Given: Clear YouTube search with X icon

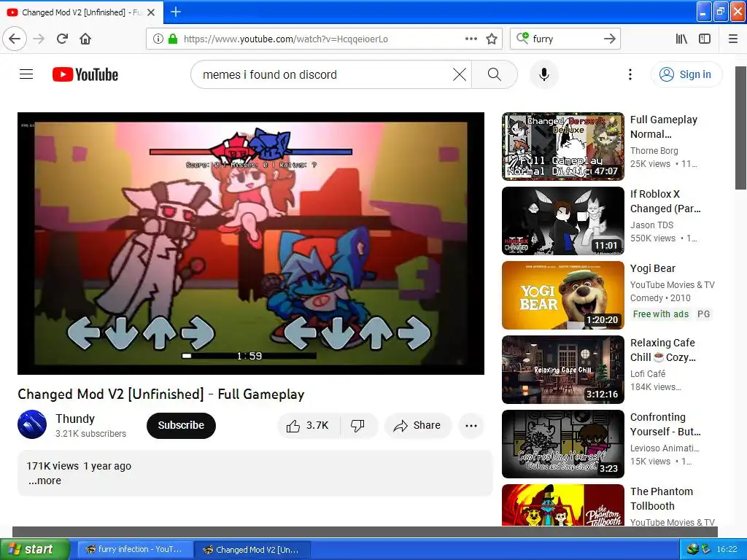Looking at the screenshot, I should pos(460,74).
